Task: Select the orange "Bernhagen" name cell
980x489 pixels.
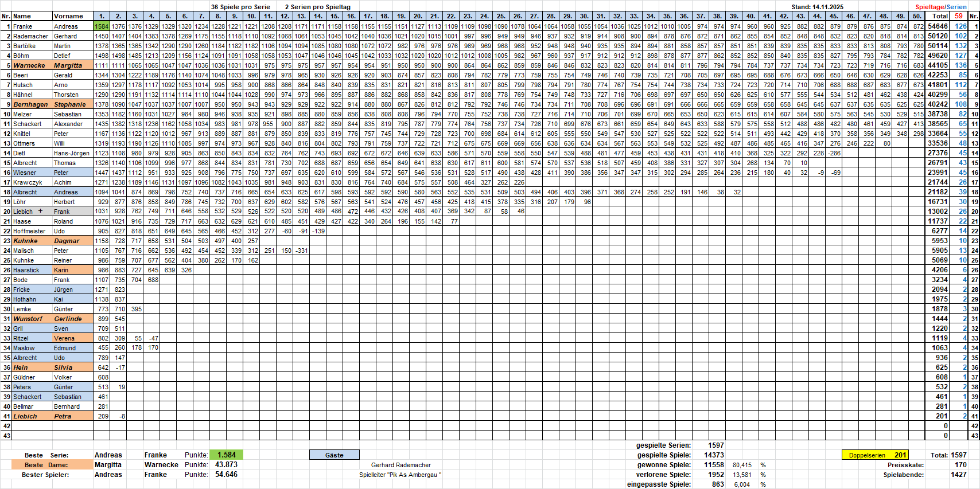Action: click(30, 104)
